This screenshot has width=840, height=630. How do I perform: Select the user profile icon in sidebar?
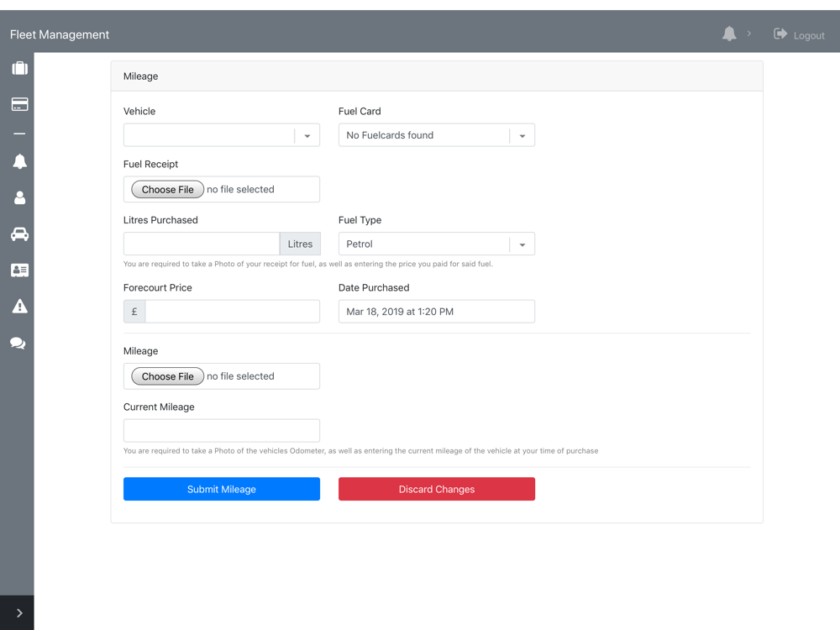(19, 197)
